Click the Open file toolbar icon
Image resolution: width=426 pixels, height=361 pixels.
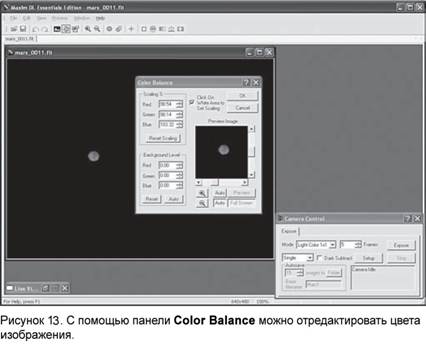pyautogui.click(x=14, y=29)
